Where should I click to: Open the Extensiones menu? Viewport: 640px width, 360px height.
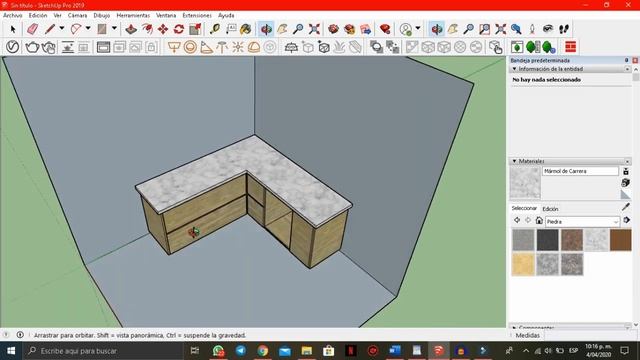(x=197, y=15)
